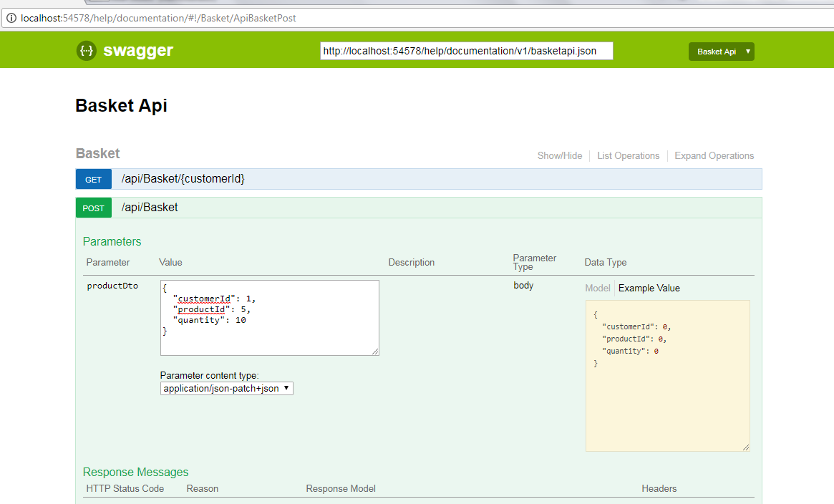This screenshot has height=504, width=834.
Task: Click the swagger brand text
Action: coord(138,51)
